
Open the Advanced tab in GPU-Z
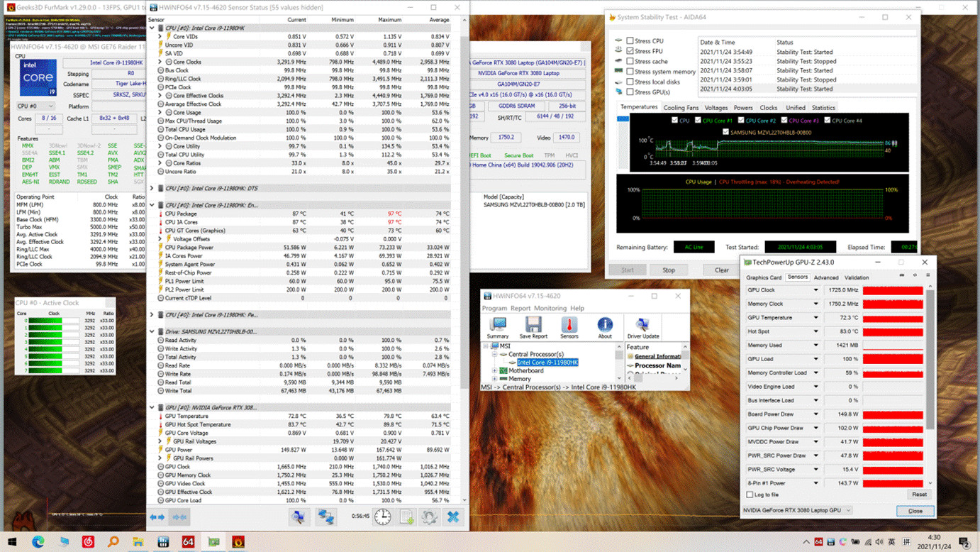[825, 277]
